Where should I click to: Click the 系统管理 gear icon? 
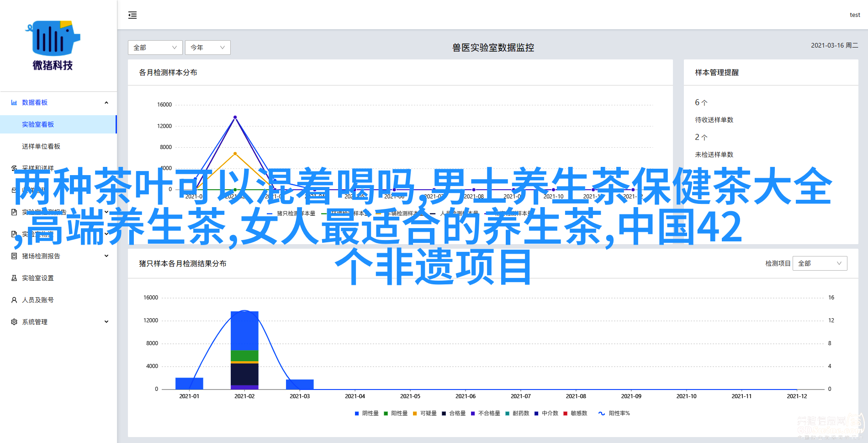click(14, 322)
